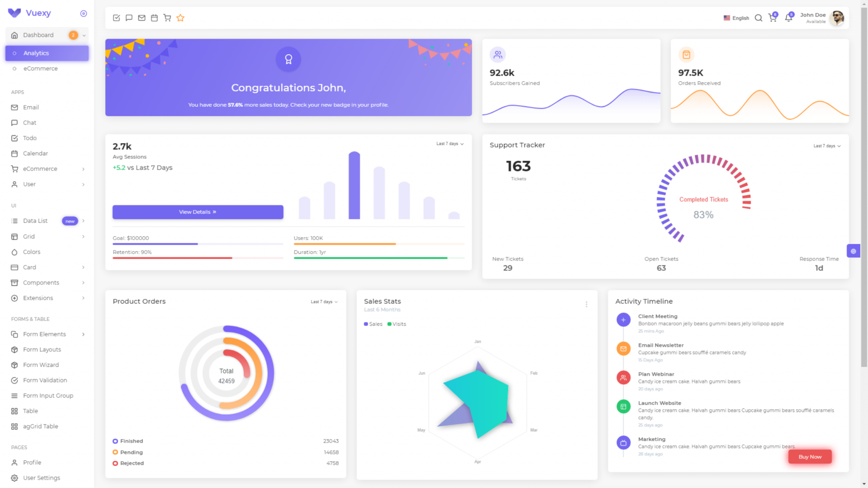Click Buy Now button in bottom right
Viewport: 868px width, 488px height.
point(809,456)
